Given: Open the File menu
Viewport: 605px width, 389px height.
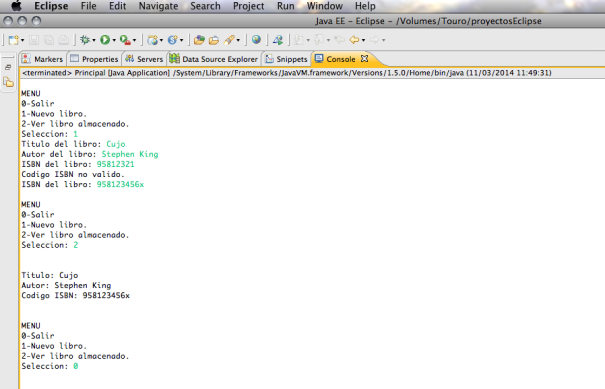Looking at the screenshot, I should [88, 6].
